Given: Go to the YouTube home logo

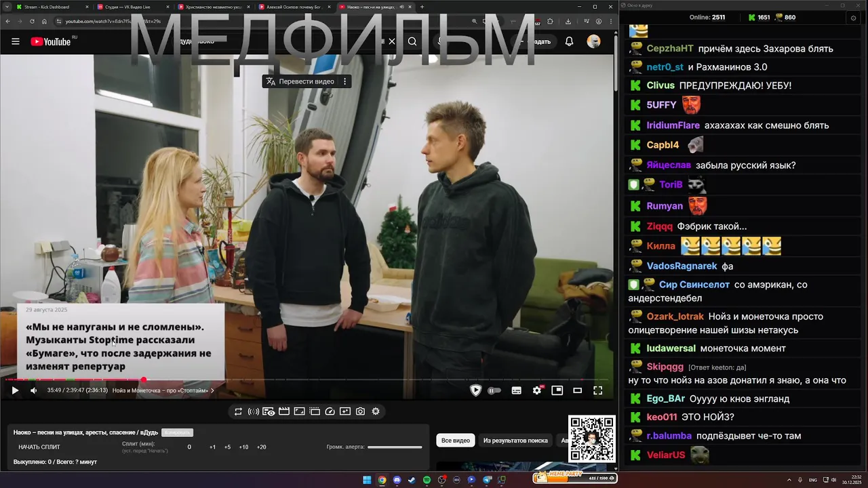Looking at the screenshot, I should pyautogui.click(x=51, y=41).
